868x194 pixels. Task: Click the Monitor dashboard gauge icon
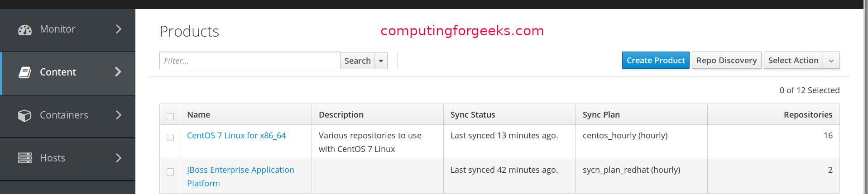[25, 30]
